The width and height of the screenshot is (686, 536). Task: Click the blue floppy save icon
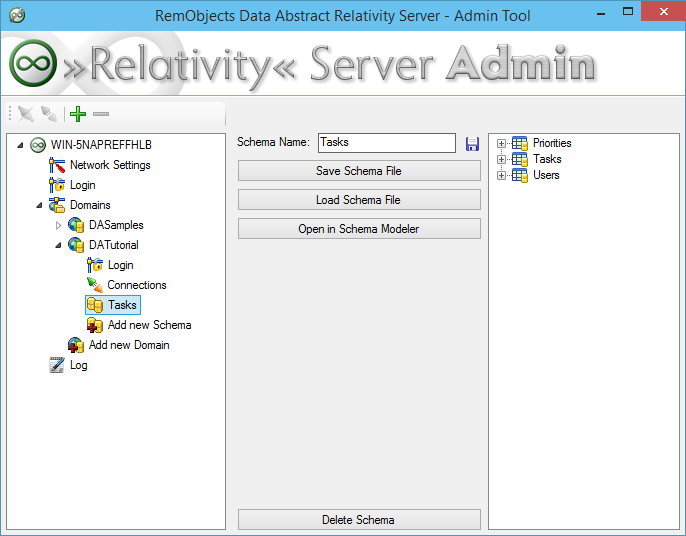point(472,144)
